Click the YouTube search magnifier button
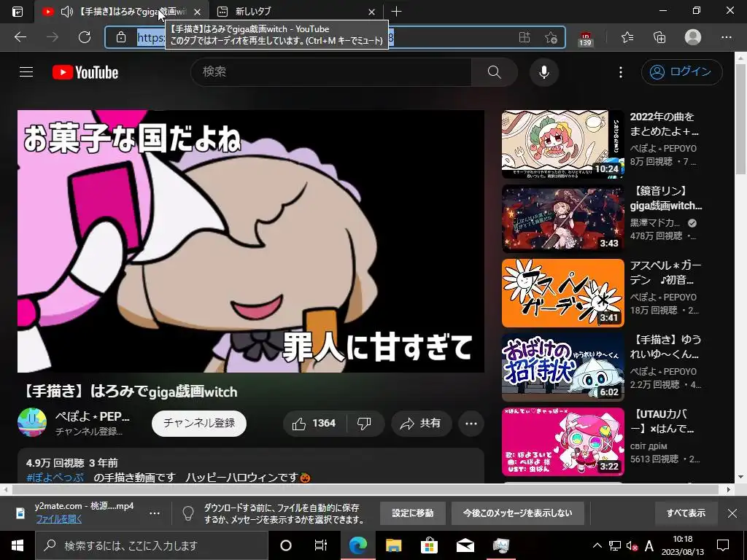The width and height of the screenshot is (747, 560). coord(494,72)
